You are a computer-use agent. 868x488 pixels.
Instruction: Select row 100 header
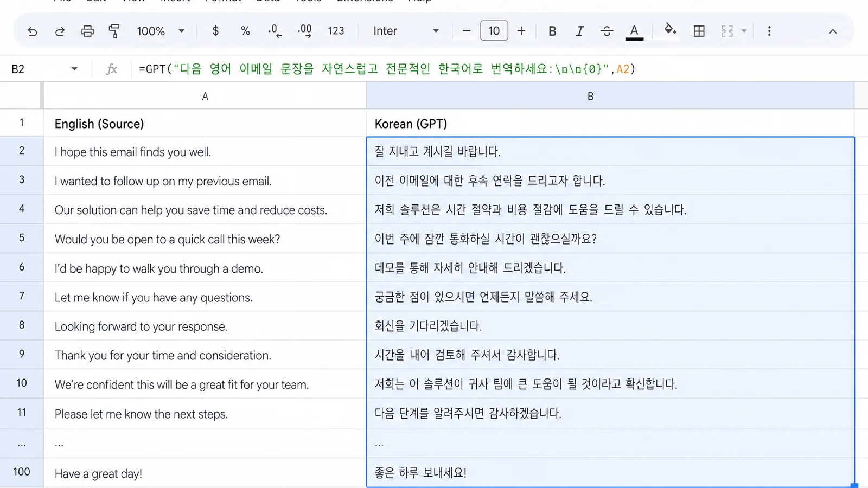[x=22, y=472]
